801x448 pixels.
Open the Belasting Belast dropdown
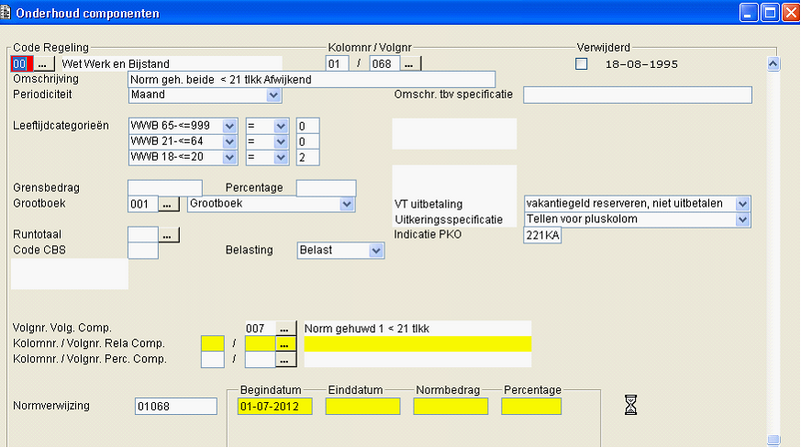[376, 250]
